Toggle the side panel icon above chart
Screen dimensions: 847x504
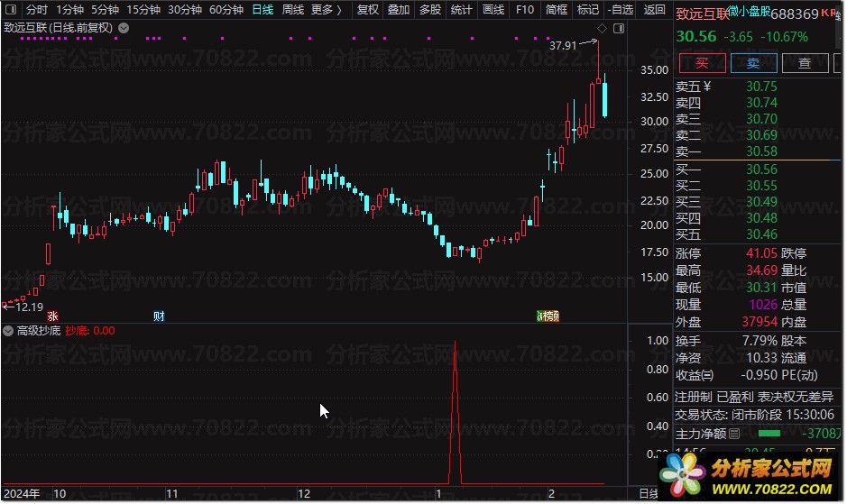[619, 28]
